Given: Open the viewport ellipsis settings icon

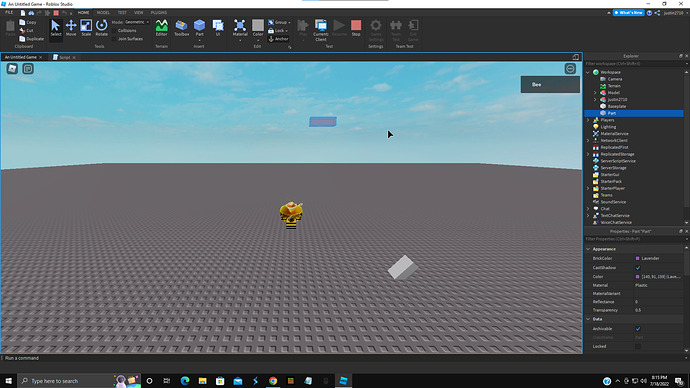Looking at the screenshot, I should [570, 69].
